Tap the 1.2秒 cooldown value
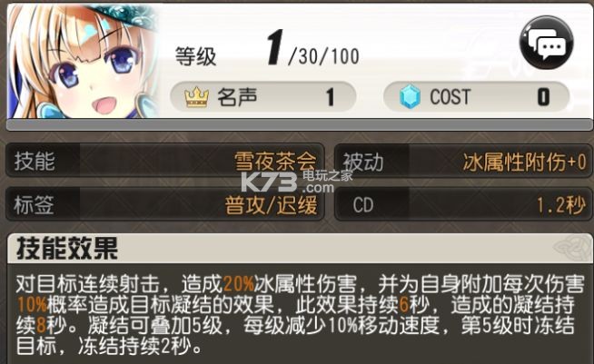 561,205
